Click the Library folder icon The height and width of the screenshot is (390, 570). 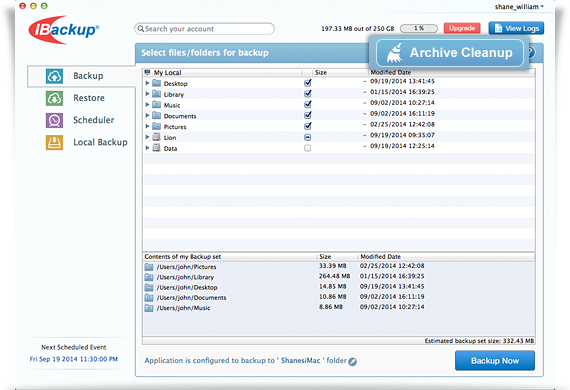[x=156, y=94]
